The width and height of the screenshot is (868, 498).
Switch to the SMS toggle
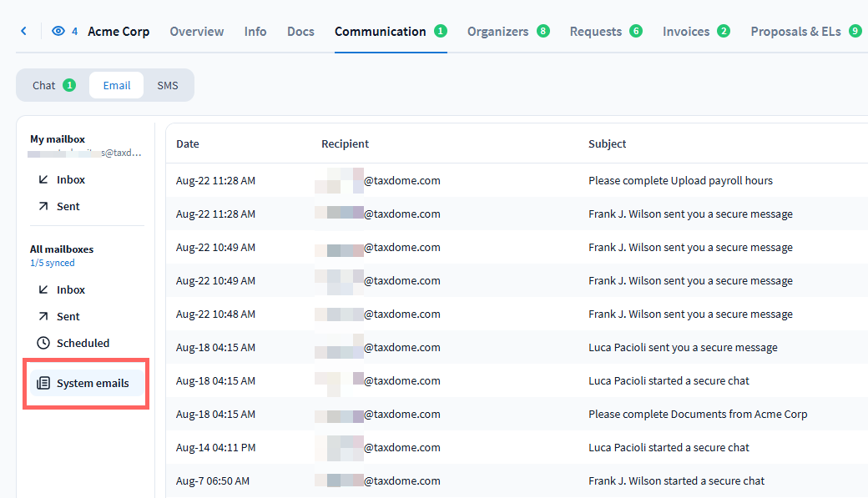(168, 85)
